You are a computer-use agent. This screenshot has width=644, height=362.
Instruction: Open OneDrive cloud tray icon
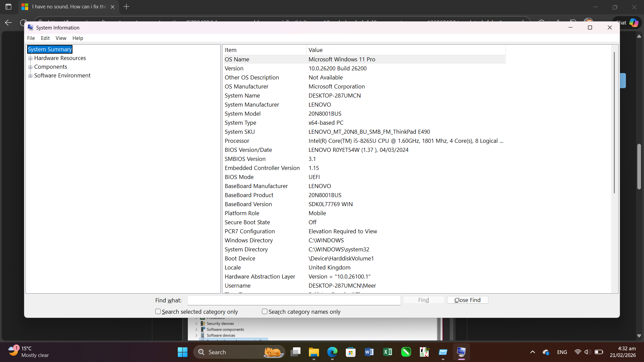pos(546,352)
